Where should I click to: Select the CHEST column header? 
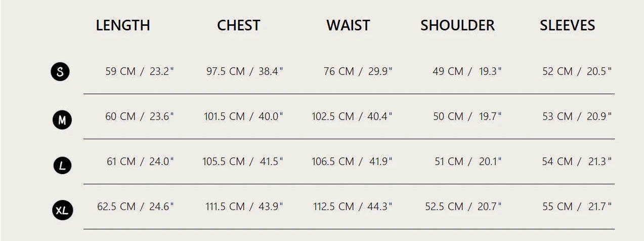pos(238,25)
